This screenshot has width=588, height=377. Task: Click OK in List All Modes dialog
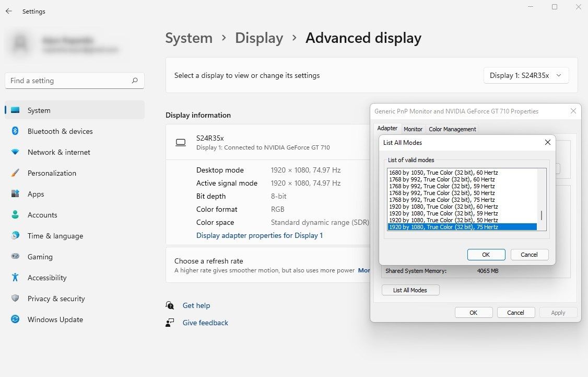[x=486, y=255]
